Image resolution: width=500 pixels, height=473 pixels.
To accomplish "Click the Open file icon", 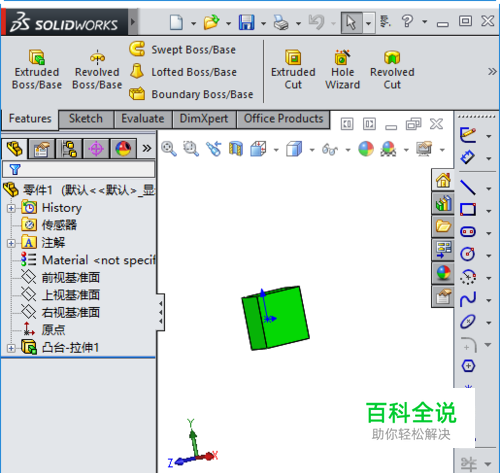I will [211, 23].
